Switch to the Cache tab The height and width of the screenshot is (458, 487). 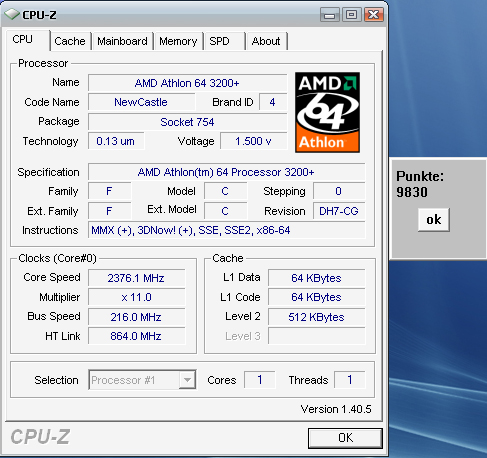(70, 41)
